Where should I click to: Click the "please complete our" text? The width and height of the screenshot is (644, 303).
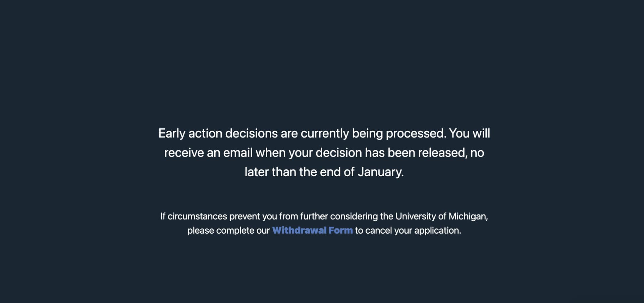228,230
